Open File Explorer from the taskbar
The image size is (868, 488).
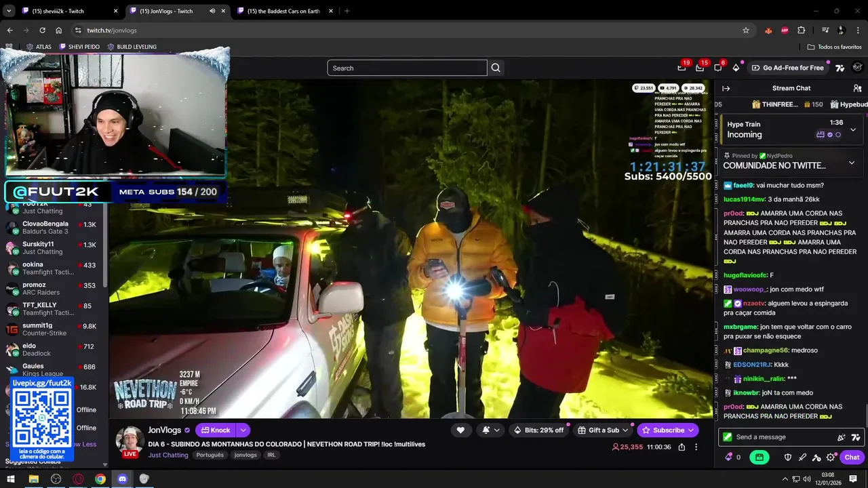pos(33,479)
